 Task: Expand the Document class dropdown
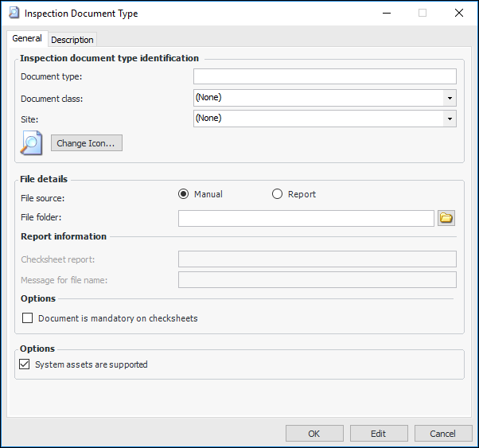pos(450,98)
